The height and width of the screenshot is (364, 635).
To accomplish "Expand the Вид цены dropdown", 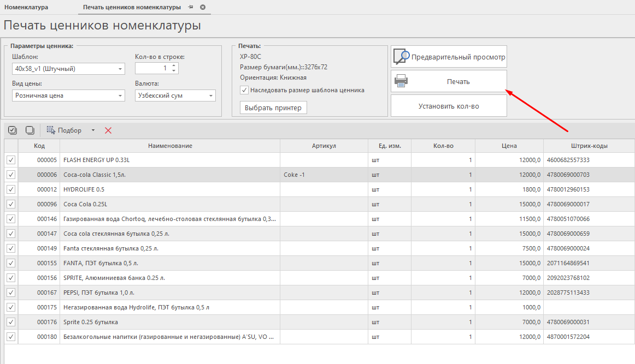I will point(120,96).
